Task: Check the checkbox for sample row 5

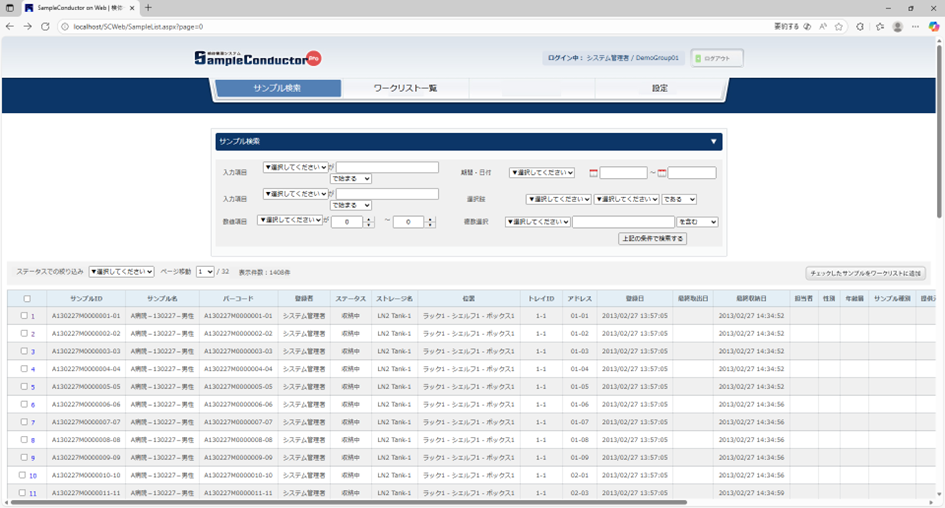Action: click(x=24, y=386)
